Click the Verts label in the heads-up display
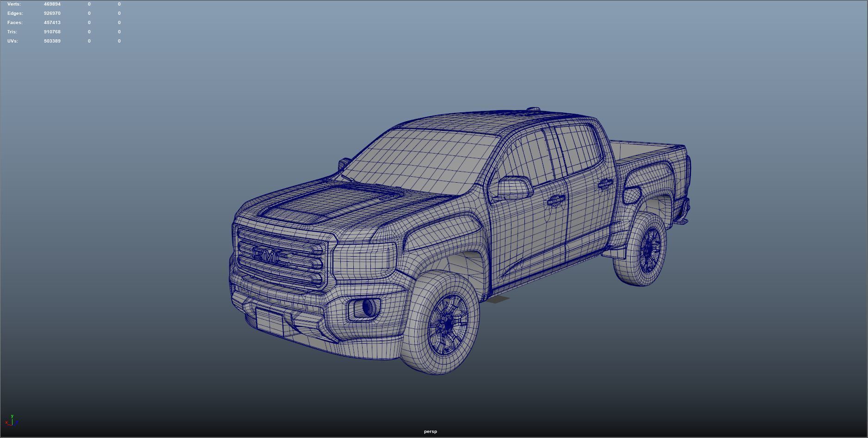The width and height of the screenshot is (868, 438). 14,4
